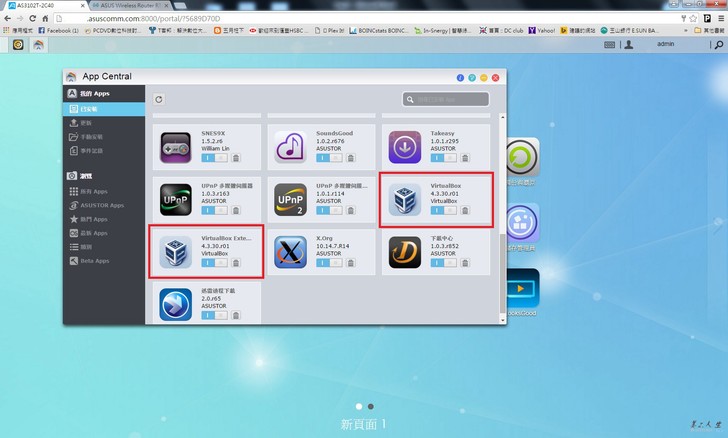Image resolution: width=728 pixels, height=438 pixels.
Task: Click the second page indicator dot
Action: pyautogui.click(x=371, y=406)
